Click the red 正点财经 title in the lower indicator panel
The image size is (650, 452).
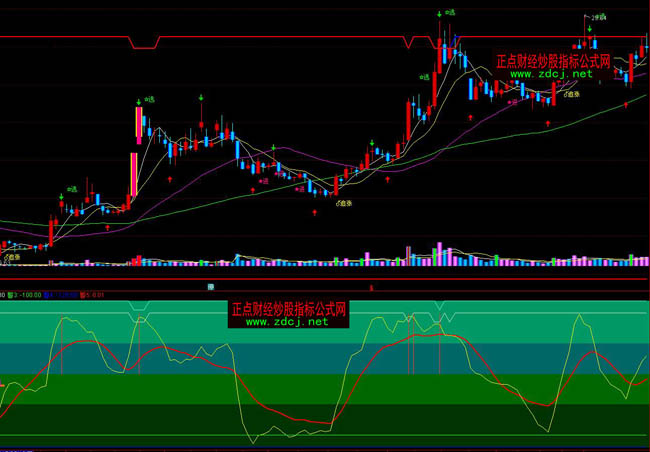[287, 309]
